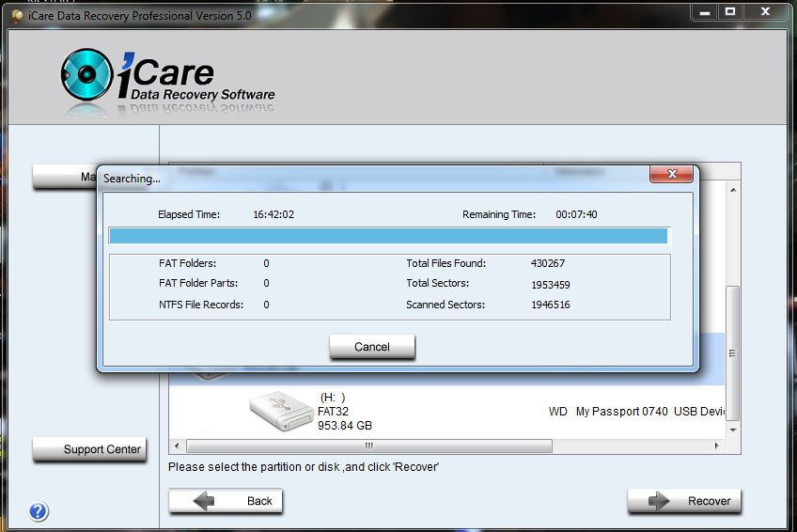Cancel the ongoing search scan

pyautogui.click(x=371, y=347)
